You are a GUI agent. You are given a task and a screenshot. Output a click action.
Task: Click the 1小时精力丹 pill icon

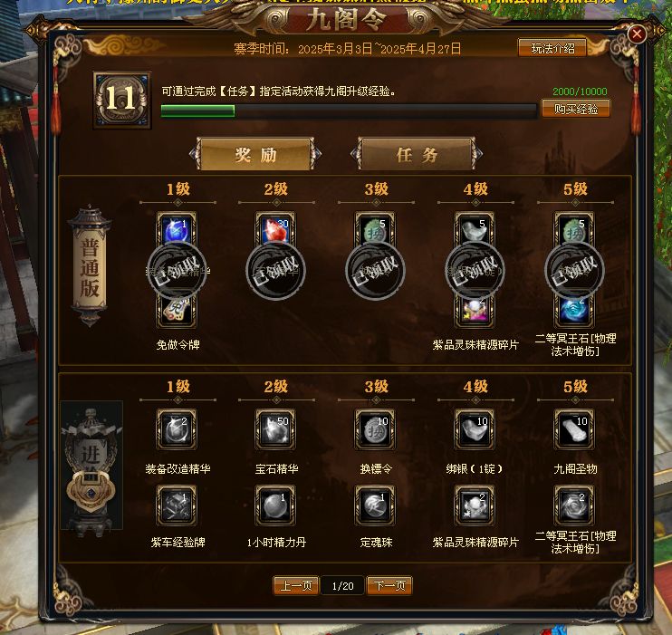pos(275,505)
